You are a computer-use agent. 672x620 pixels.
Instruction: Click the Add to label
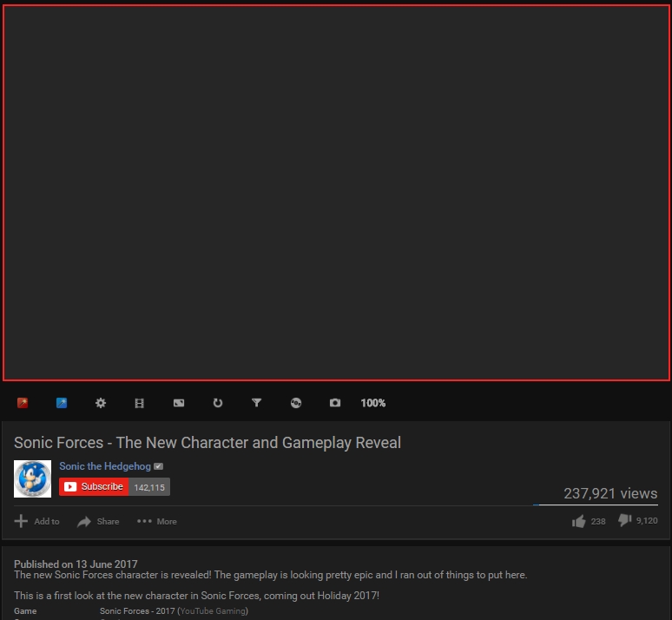(47, 521)
